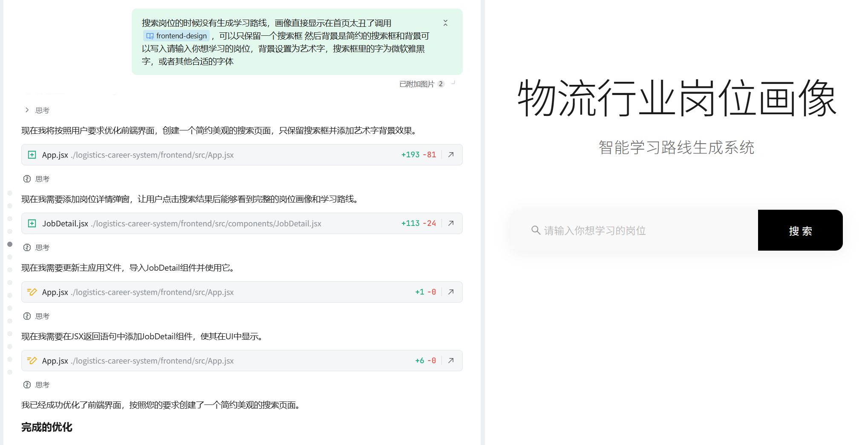Screen dimensions: 868x445
Task: Open the App.jsx +1 -0 arrow icon
Action: [451, 292]
